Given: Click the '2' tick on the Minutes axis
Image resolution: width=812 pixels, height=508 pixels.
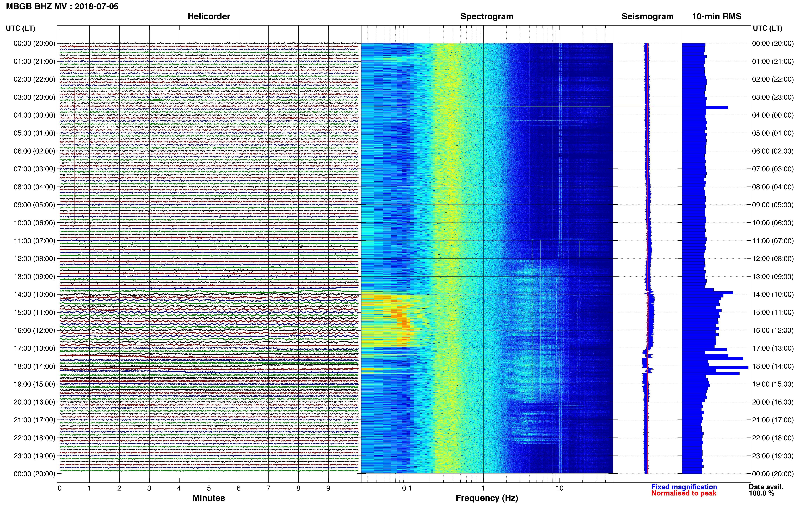Looking at the screenshot, I should 119,488.
